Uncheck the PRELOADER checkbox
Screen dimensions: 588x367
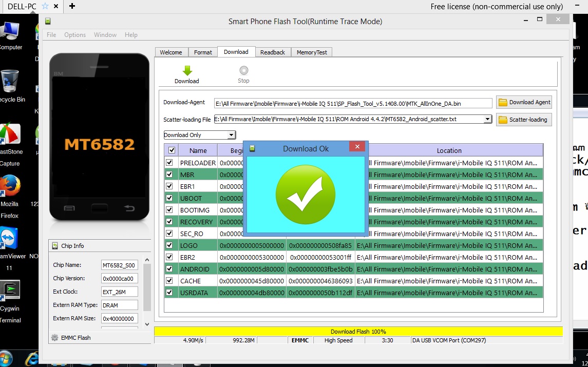tap(169, 163)
